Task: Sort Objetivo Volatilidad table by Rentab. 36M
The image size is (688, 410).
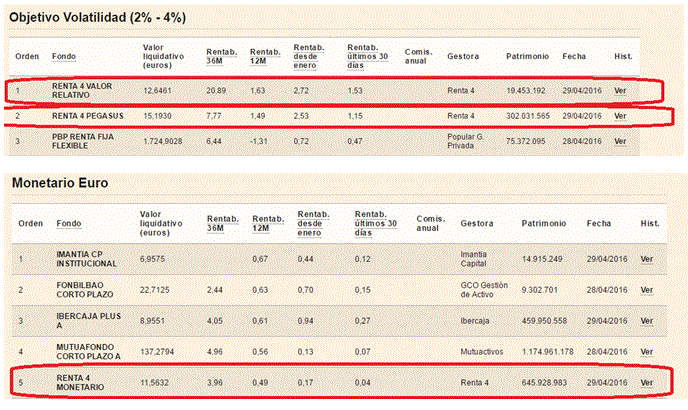Action: click(x=221, y=57)
